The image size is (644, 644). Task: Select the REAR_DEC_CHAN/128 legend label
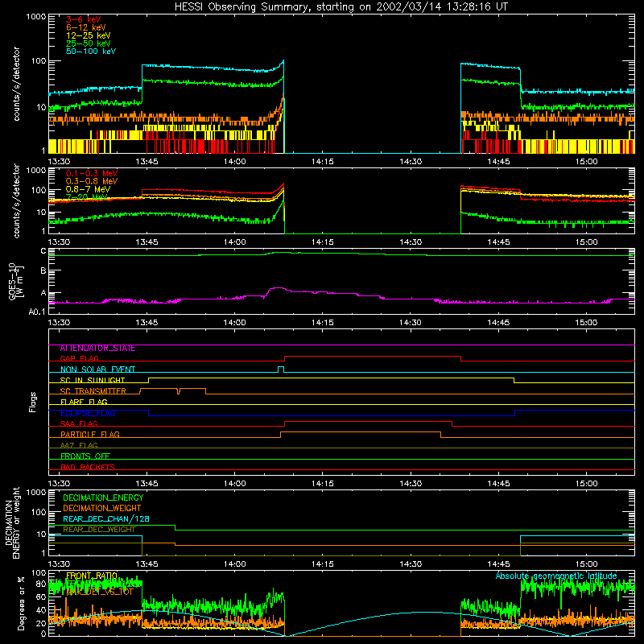pos(106,519)
